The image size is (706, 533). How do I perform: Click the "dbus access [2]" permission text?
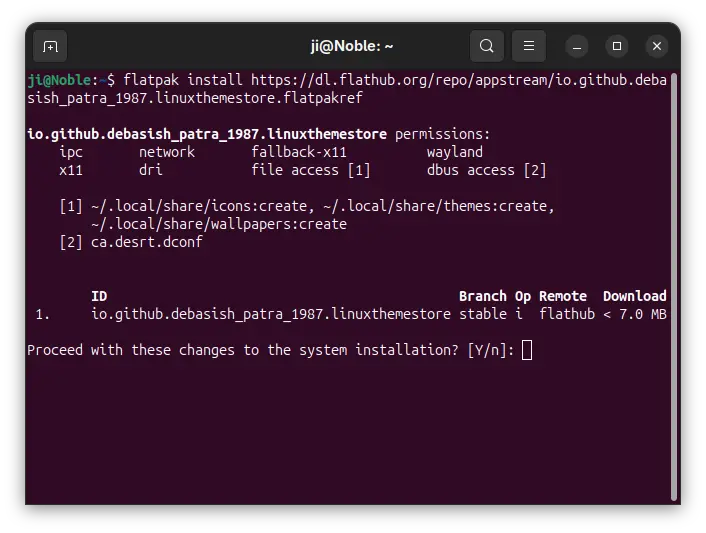coord(486,170)
